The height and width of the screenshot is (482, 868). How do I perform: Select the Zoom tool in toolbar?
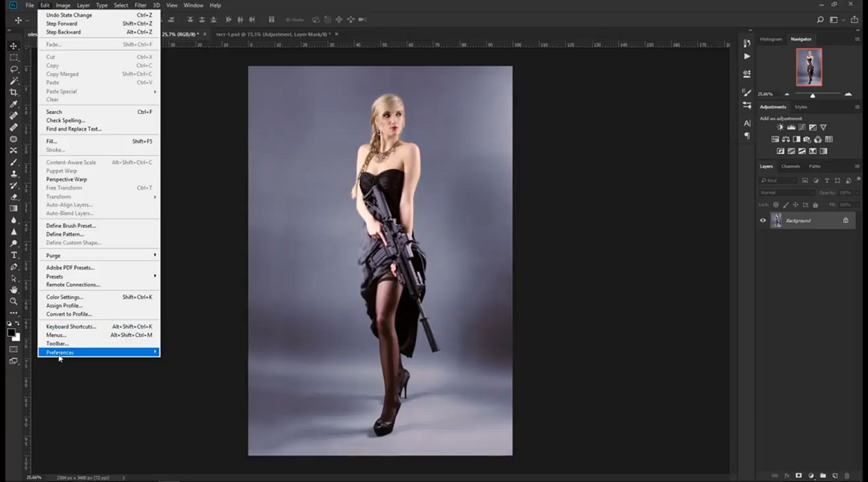click(x=14, y=301)
